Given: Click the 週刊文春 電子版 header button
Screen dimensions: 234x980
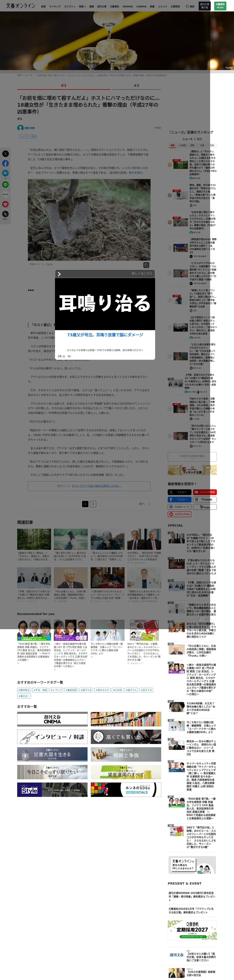Looking at the screenshot, I should tap(205, 6).
